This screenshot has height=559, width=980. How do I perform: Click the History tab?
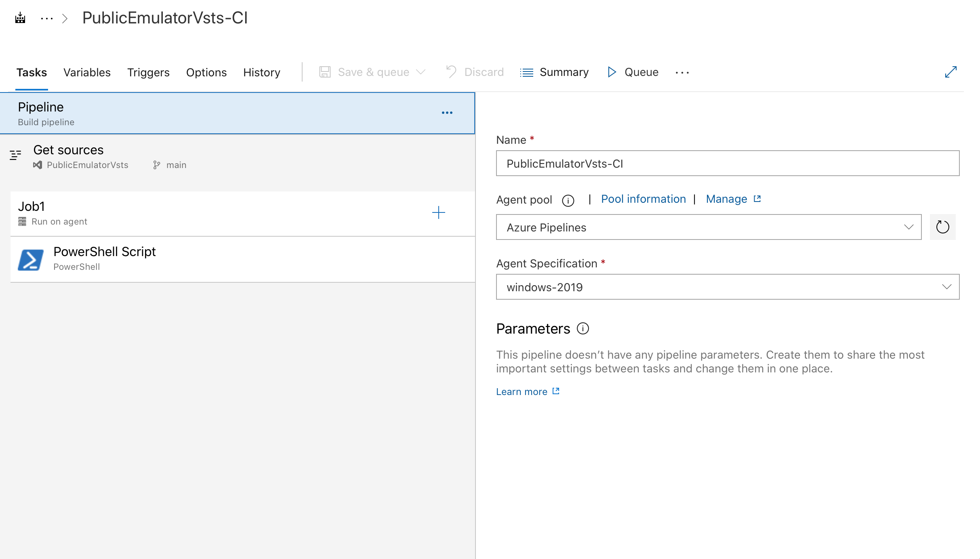(x=262, y=73)
